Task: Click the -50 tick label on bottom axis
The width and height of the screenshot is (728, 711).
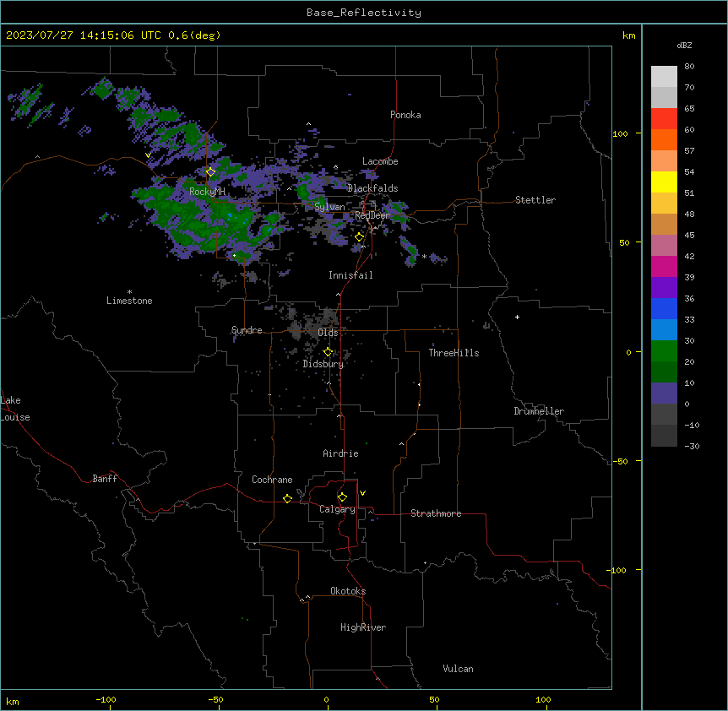Action: point(215,699)
